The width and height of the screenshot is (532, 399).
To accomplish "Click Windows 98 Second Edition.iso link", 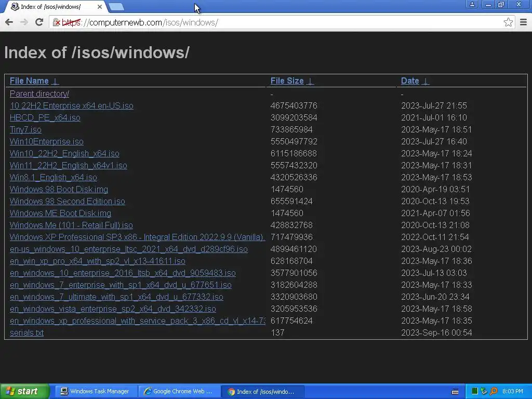I will click(68, 201).
